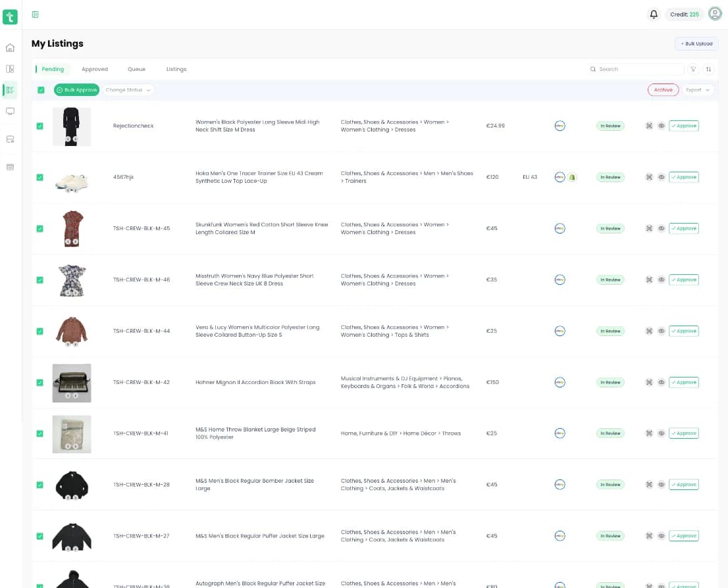Click the price €150
Image resolution: width=728 pixels, height=588 pixels.
coord(492,382)
